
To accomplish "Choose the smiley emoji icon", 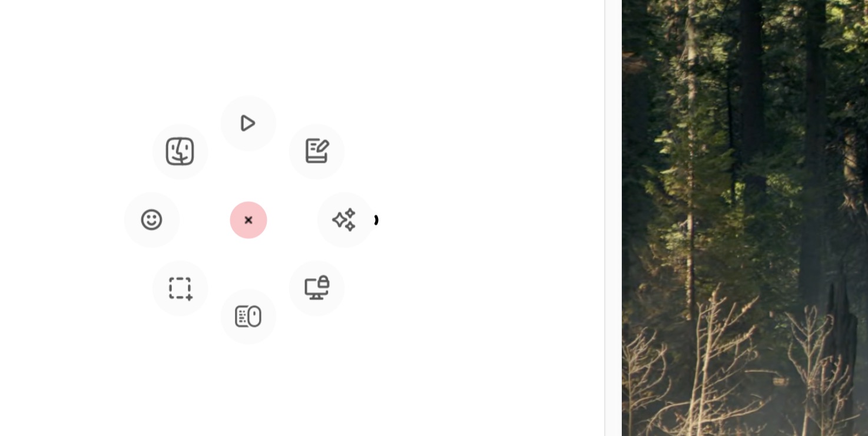I will click(x=152, y=220).
